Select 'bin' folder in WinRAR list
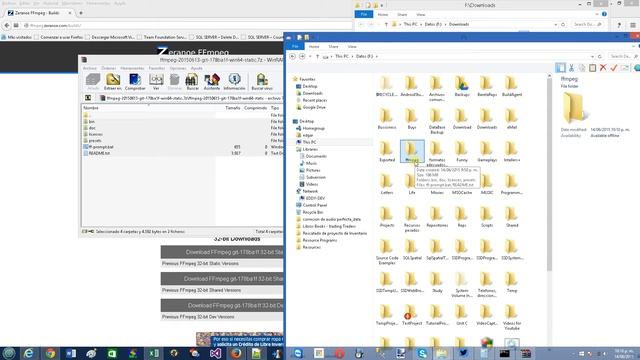This screenshot has height=360, width=640. 92,122
